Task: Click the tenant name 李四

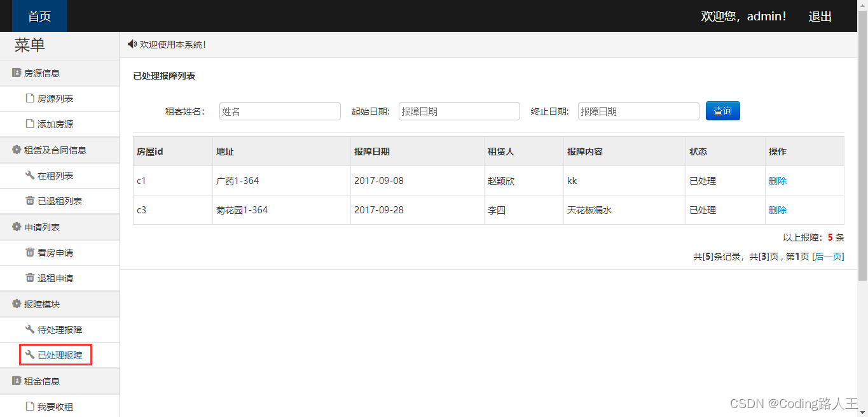Action: point(497,210)
